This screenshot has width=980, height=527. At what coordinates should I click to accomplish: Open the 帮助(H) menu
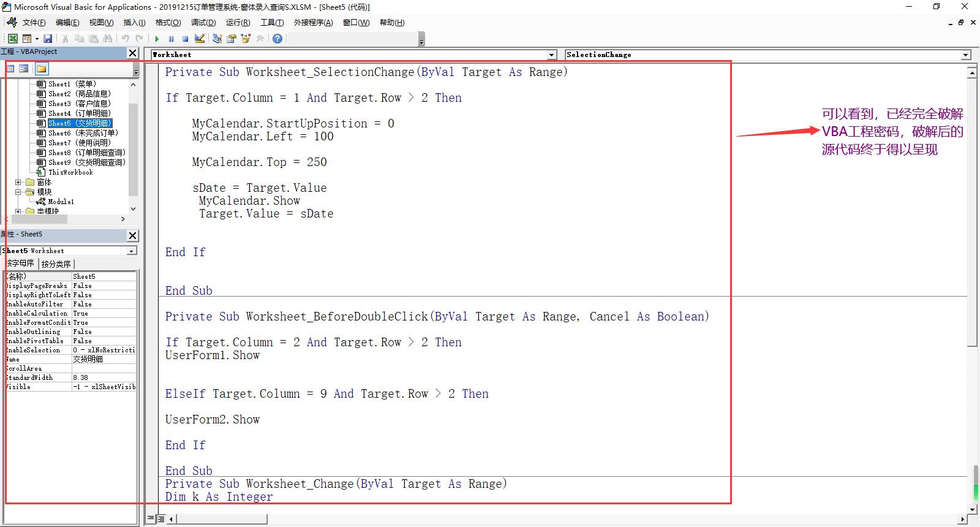[x=392, y=23]
